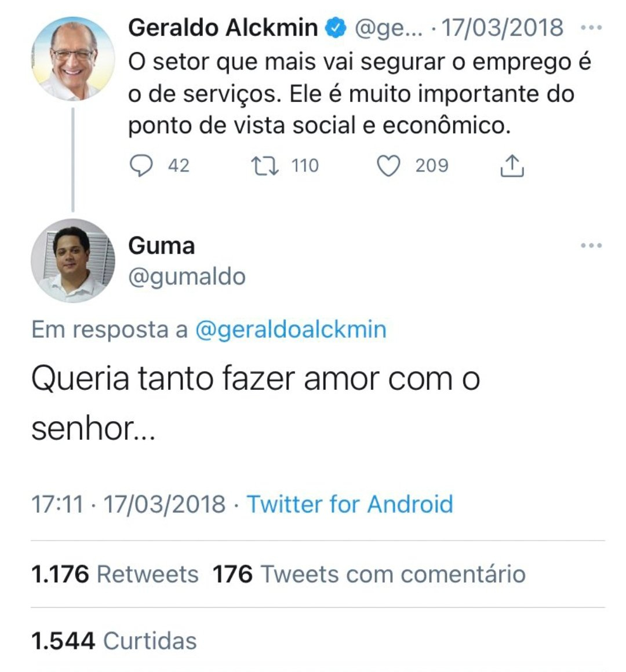This screenshot has height=672, width=626.
Task: Click Geraldo Alckmin's verified badge
Action: point(336,28)
